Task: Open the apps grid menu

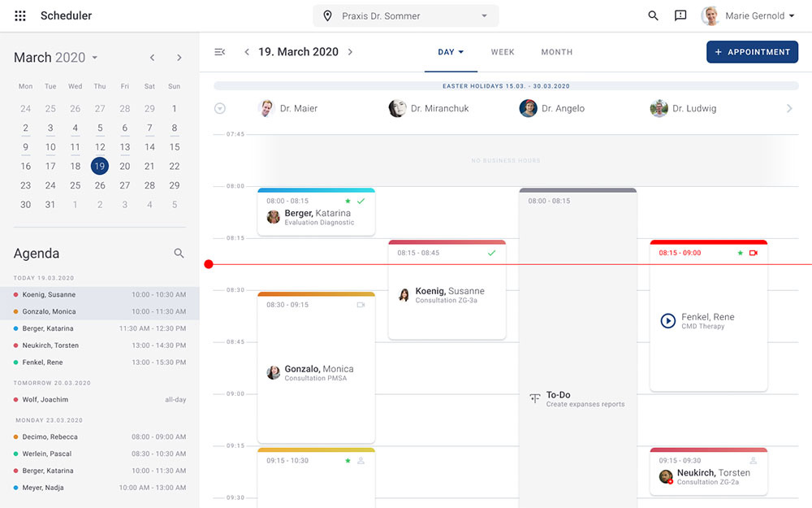Action: [x=20, y=16]
